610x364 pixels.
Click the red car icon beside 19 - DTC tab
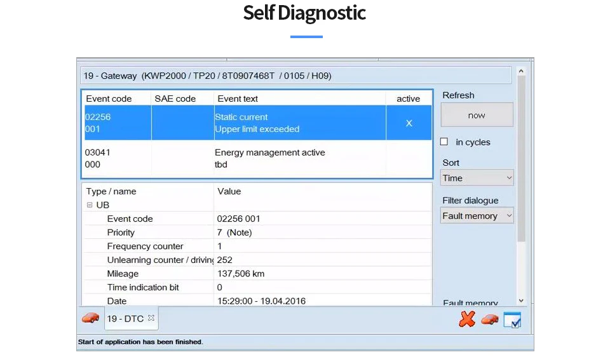click(90, 318)
